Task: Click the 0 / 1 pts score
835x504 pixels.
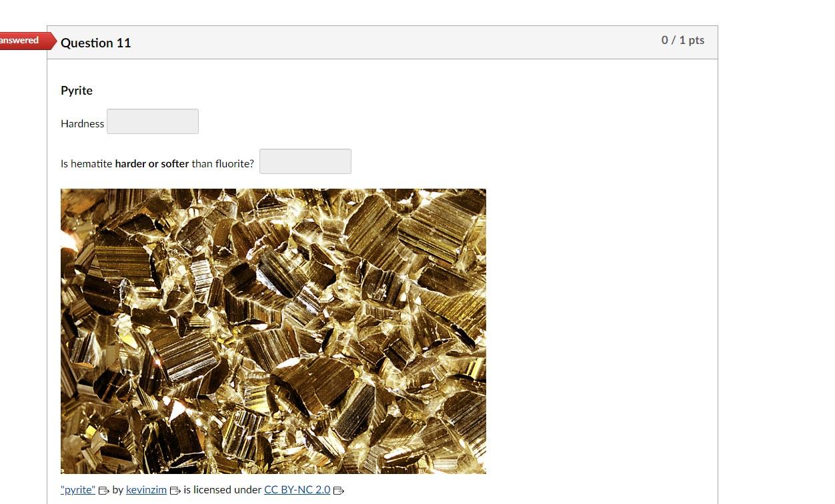Action: click(683, 40)
